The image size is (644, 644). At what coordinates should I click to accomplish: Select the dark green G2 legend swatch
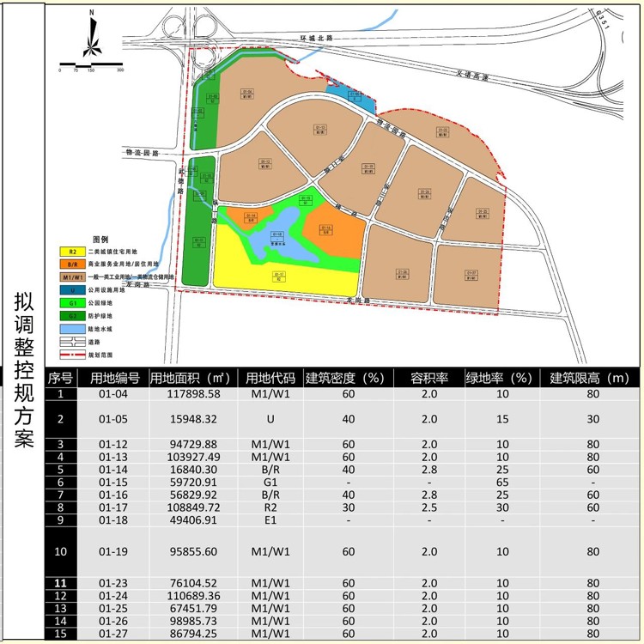pos(73,316)
